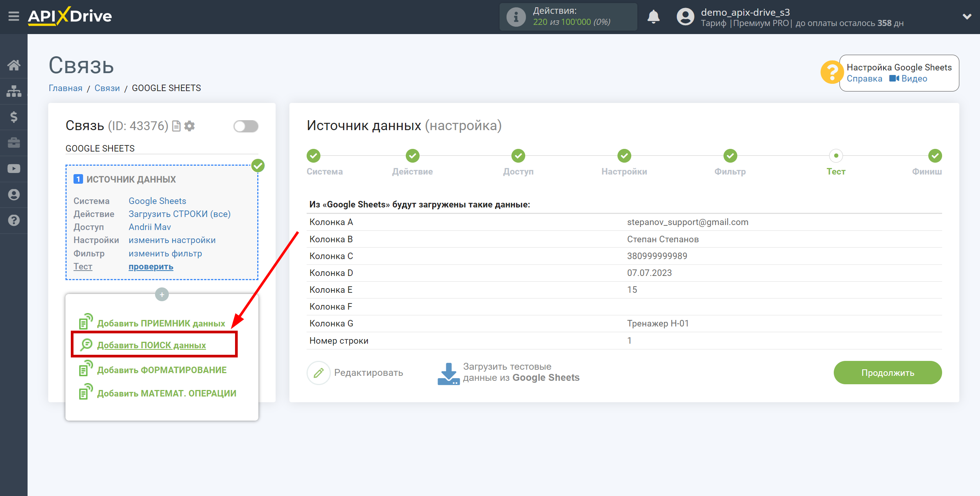Screen dimensions: 980x496
Task: Click the load test data download icon
Action: pos(448,374)
